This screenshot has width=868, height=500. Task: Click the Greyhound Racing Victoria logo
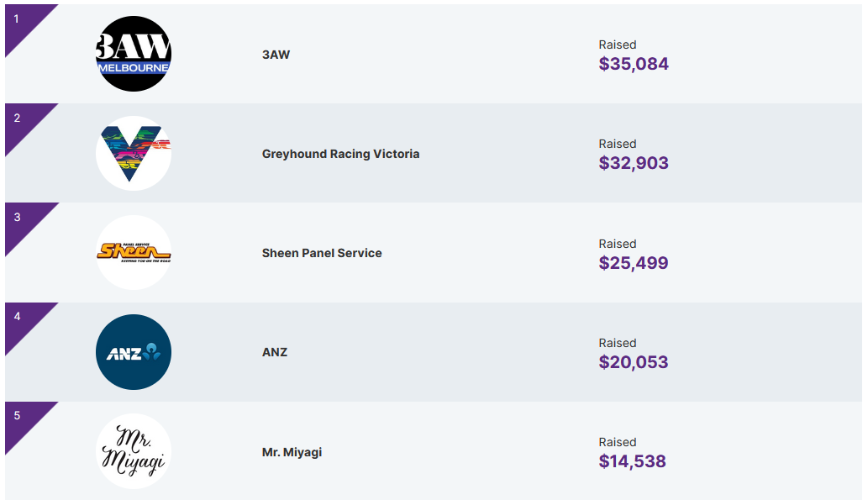pyautogui.click(x=134, y=153)
